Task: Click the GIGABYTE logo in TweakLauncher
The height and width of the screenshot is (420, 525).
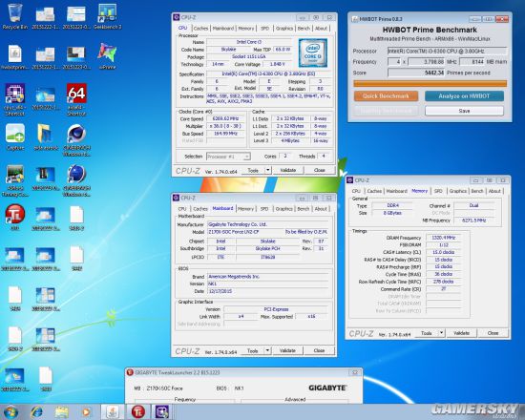Action: [x=327, y=388]
